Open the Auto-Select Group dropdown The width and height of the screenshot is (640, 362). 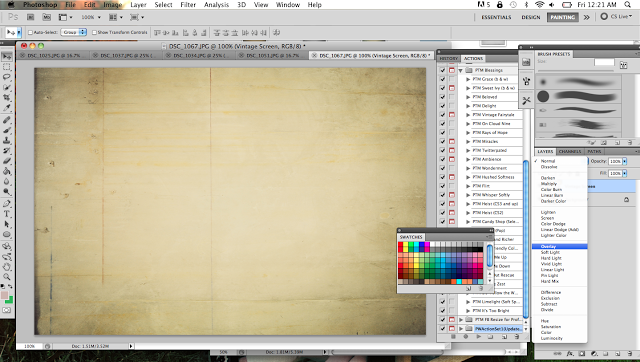point(74,32)
